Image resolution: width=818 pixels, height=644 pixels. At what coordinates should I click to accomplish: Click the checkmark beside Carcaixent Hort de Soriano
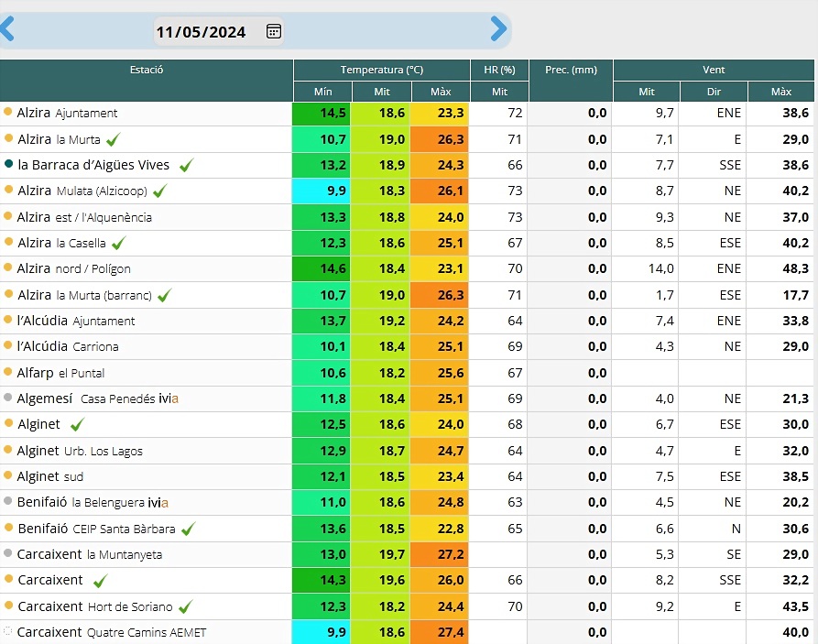click(186, 606)
